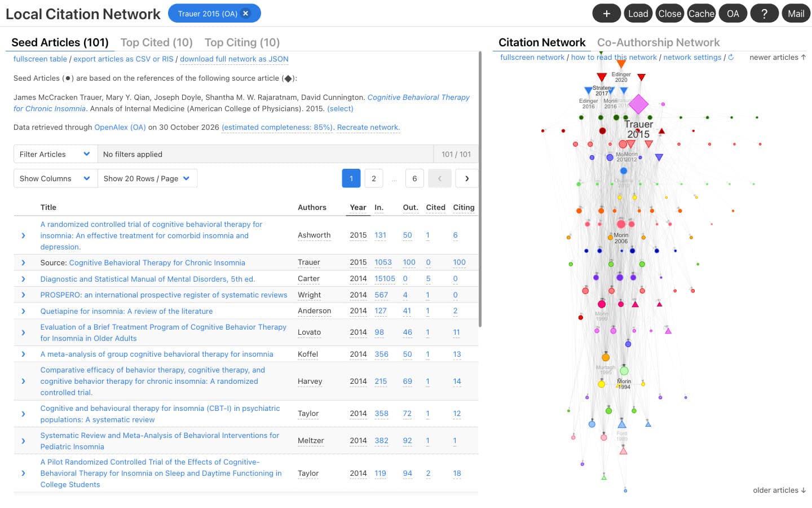Select the Citation Network tab
Viewport: 812px width, 508px height.
pos(542,42)
